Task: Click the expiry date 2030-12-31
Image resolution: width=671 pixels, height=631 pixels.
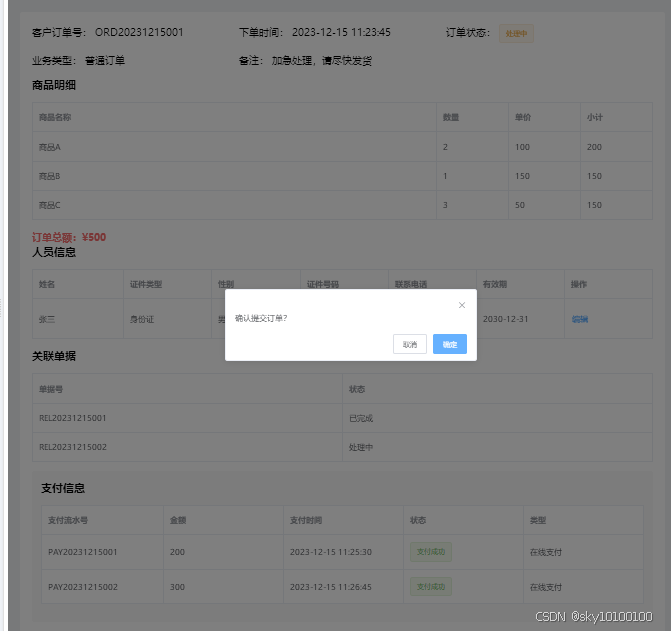Action: (505, 319)
